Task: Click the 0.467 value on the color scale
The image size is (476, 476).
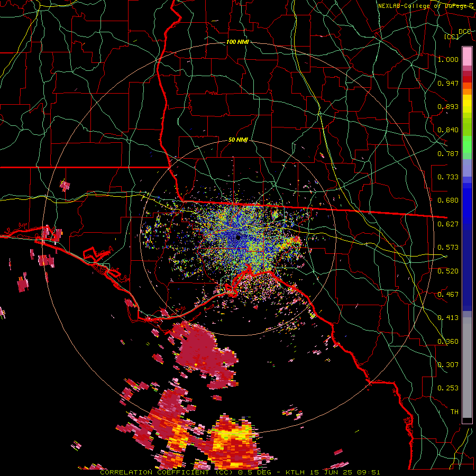Action: pos(448,295)
